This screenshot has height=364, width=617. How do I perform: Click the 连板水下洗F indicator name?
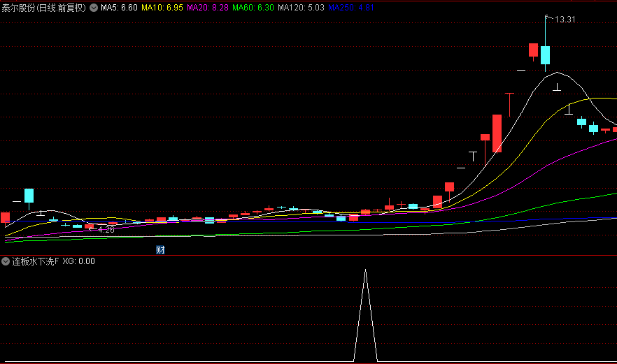coord(36,261)
